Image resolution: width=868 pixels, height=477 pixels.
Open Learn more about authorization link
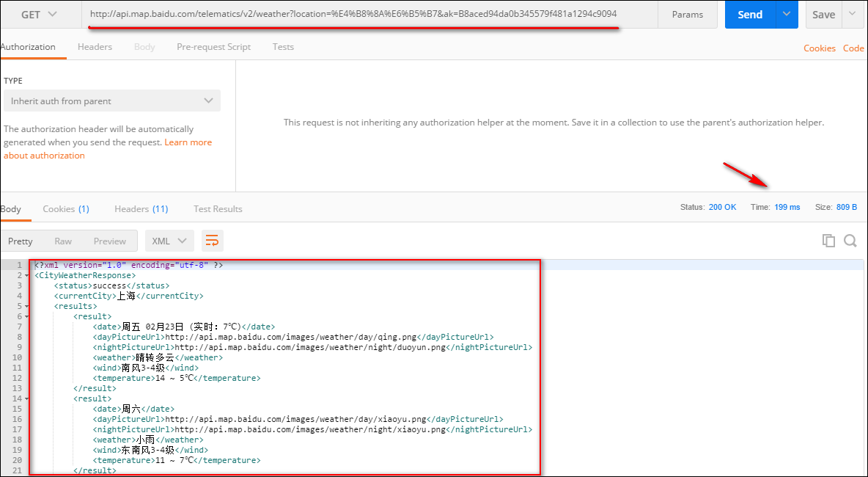click(108, 149)
